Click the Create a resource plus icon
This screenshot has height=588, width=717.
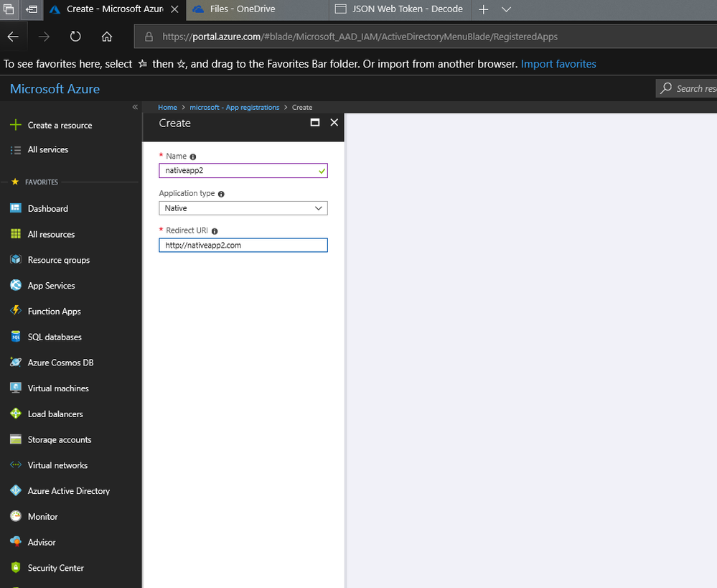[16, 125]
